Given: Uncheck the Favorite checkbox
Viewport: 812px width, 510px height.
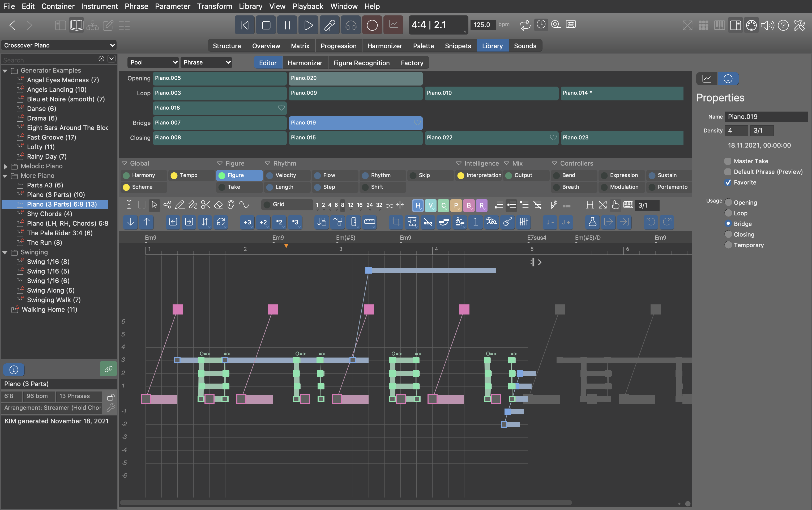Looking at the screenshot, I should (x=728, y=182).
